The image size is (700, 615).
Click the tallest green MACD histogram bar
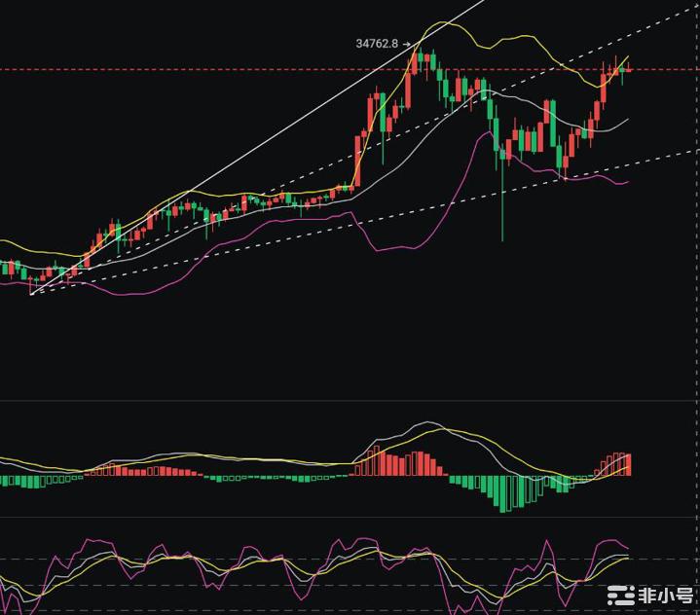click(x=502, y=494)
